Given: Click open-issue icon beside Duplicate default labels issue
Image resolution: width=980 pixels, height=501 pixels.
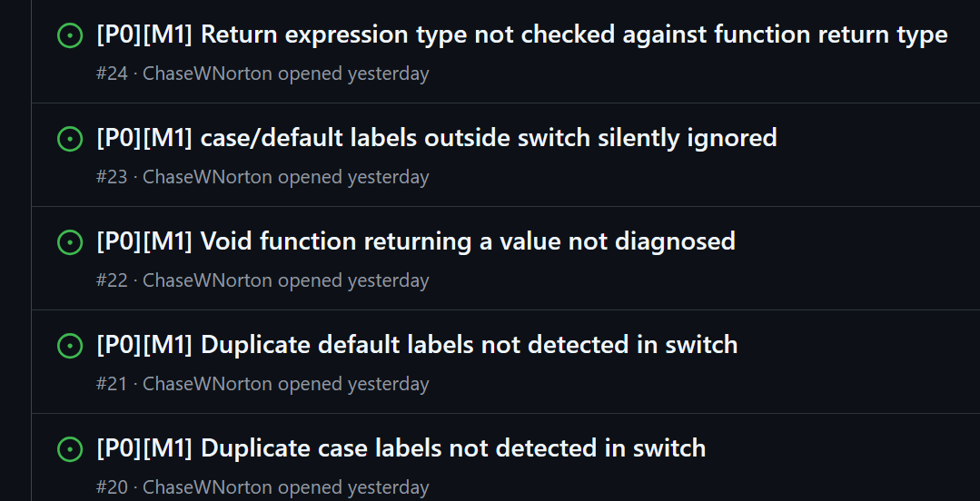Looking at the screenshot, I should (x=70, y=346).
